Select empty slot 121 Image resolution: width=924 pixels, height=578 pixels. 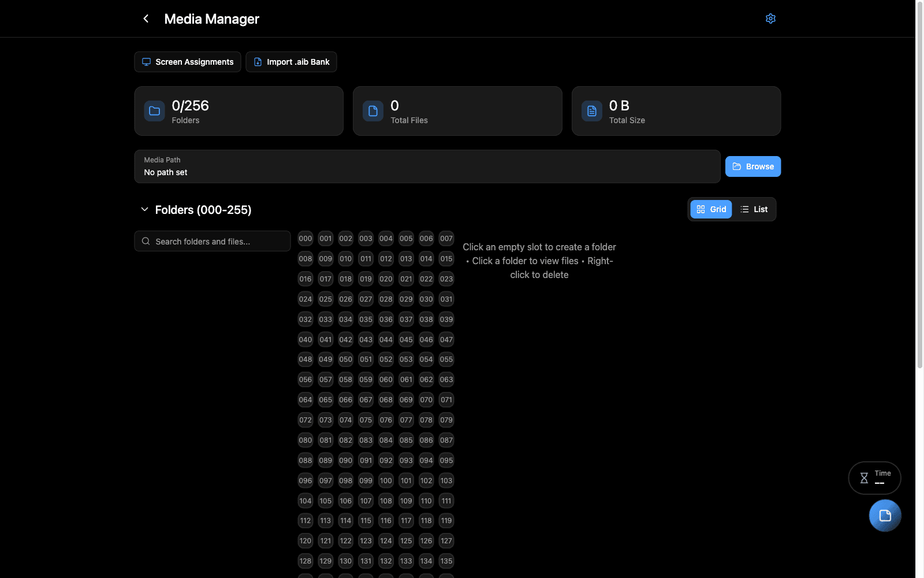click(x=326, y=541)
